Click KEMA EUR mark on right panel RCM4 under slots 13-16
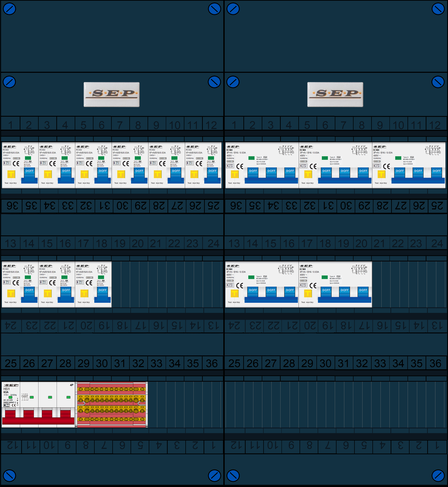 (230, 285)
